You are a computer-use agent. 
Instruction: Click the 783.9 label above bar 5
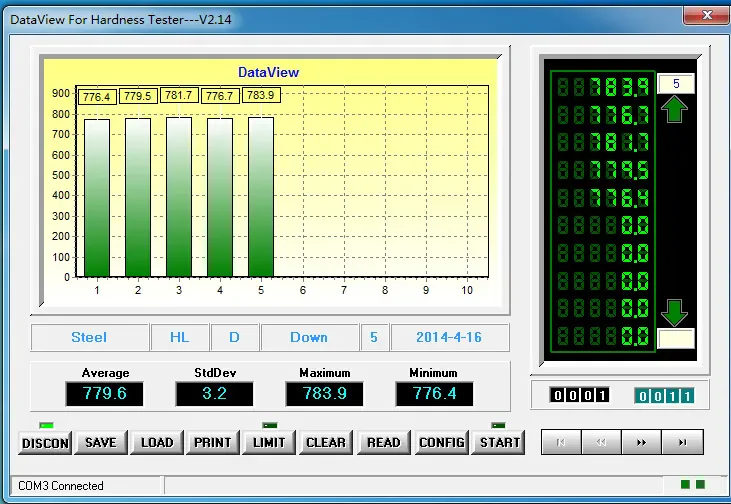[261, 95]
